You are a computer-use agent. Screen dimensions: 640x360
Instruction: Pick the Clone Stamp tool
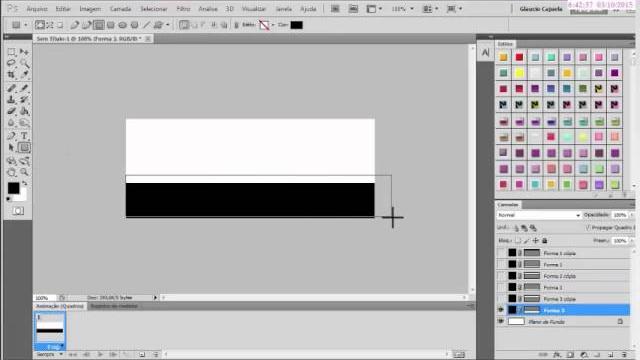coord(11,99)
